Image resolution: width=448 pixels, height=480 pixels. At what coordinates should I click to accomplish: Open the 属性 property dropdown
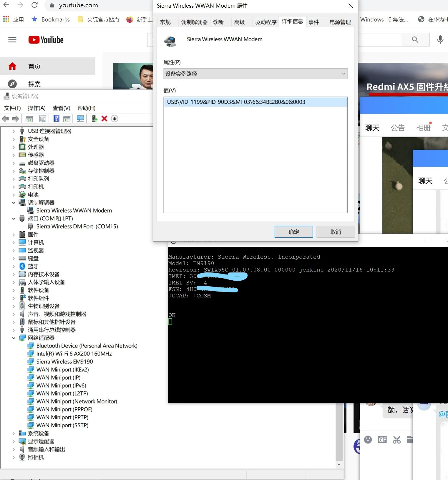point(255,74)
